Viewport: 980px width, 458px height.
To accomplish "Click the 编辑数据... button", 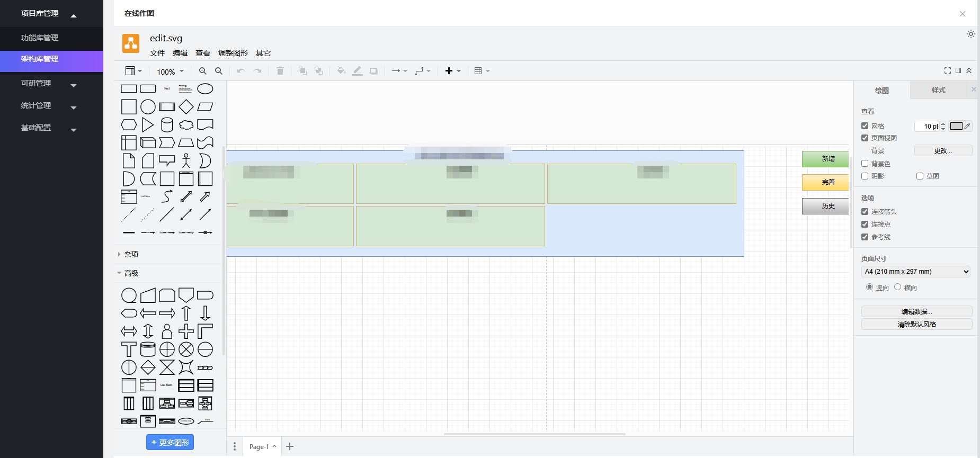I will click(x=916, y=311).
